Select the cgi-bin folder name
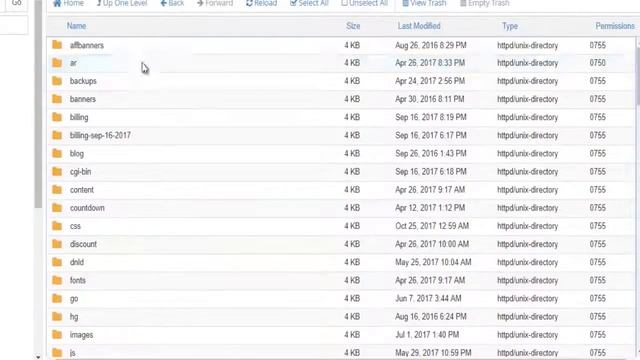This screenshot has height=360, width=640. [80, 172]
